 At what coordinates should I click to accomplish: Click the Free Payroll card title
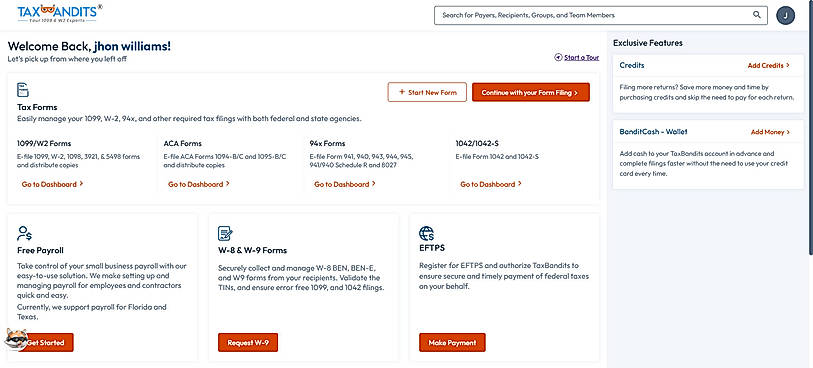click(40, 250)
